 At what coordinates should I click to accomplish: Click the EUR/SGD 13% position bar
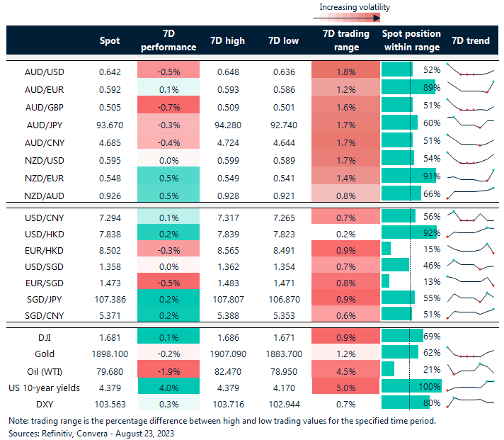pyautogui.click(x=386, y=283)
